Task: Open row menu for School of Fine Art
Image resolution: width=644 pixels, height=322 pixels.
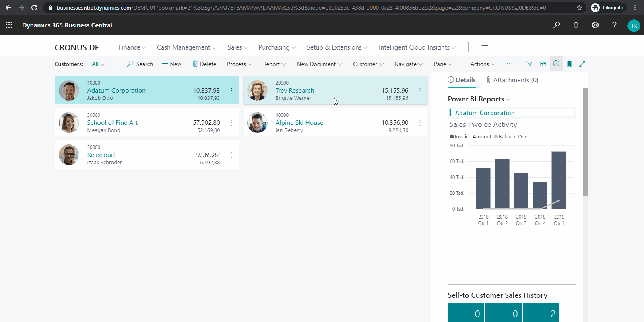Action: tap(231, 123)
